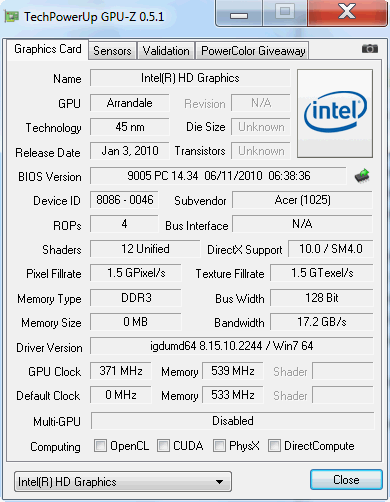Click the GPU Clock field 371 MHz

pyautogui.click(x=121, y=371)
